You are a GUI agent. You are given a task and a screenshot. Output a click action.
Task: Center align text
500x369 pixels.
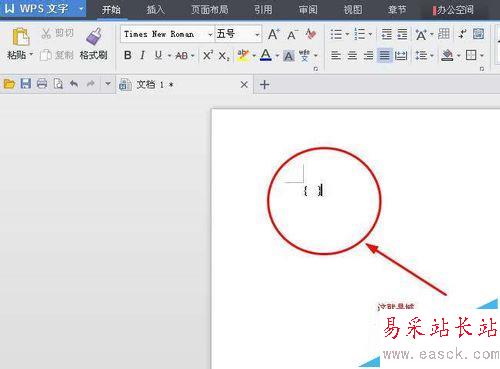coord(352,55)
